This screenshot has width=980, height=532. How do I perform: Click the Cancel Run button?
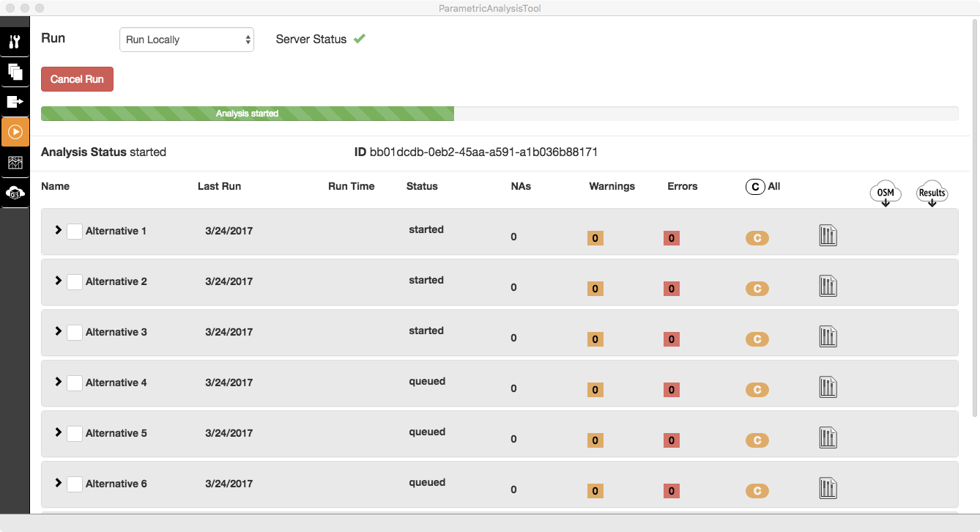coord(77,79)
